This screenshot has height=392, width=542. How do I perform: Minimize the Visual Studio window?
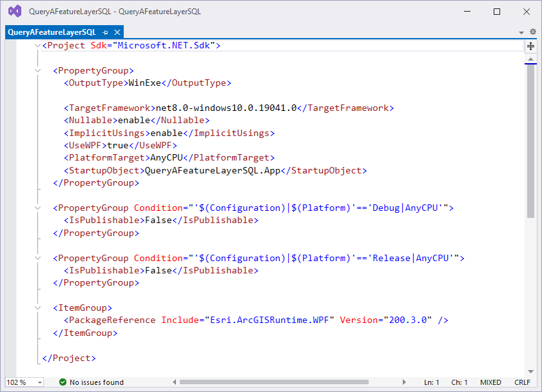(x=467, y=12)
